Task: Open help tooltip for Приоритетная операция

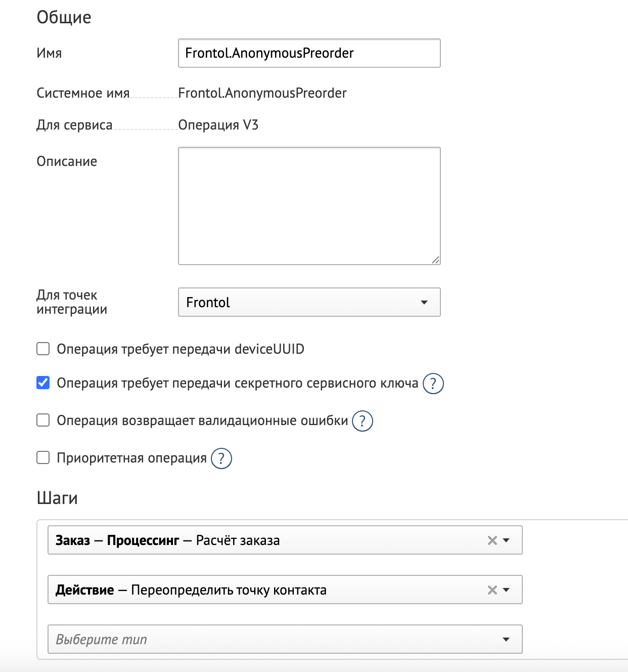Action: coord(221,458)
